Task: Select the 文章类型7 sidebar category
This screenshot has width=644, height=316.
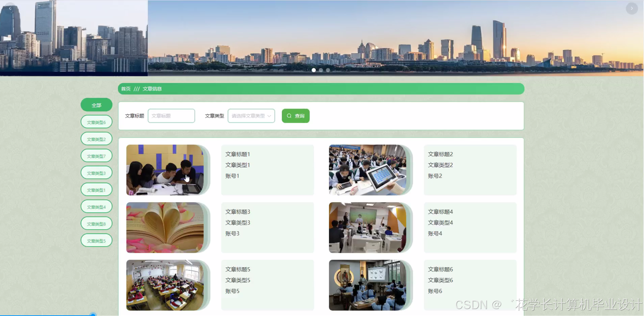Action: (x=96, y=156)
